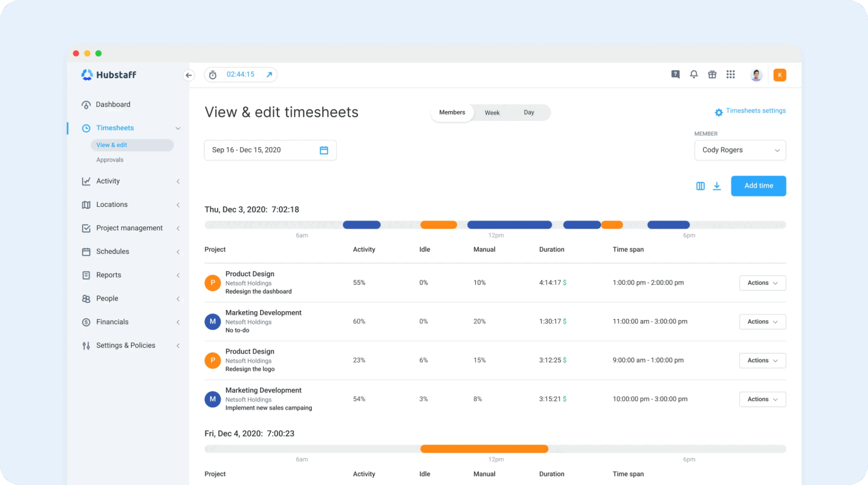This screenshot has width=868, height=485.
Task: Select Approvals submenu item
Action: click(110, 160)
